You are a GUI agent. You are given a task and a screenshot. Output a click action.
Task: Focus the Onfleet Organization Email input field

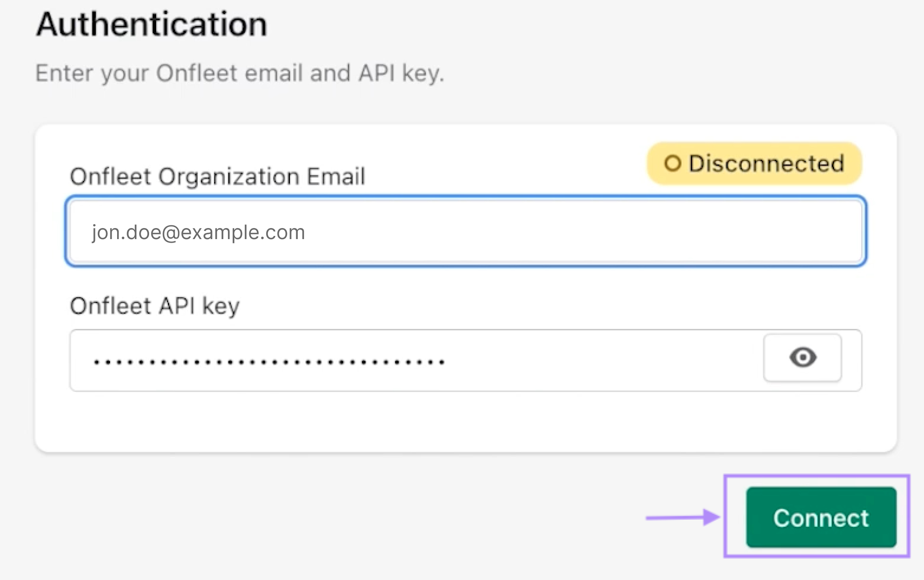pos(465,232)
